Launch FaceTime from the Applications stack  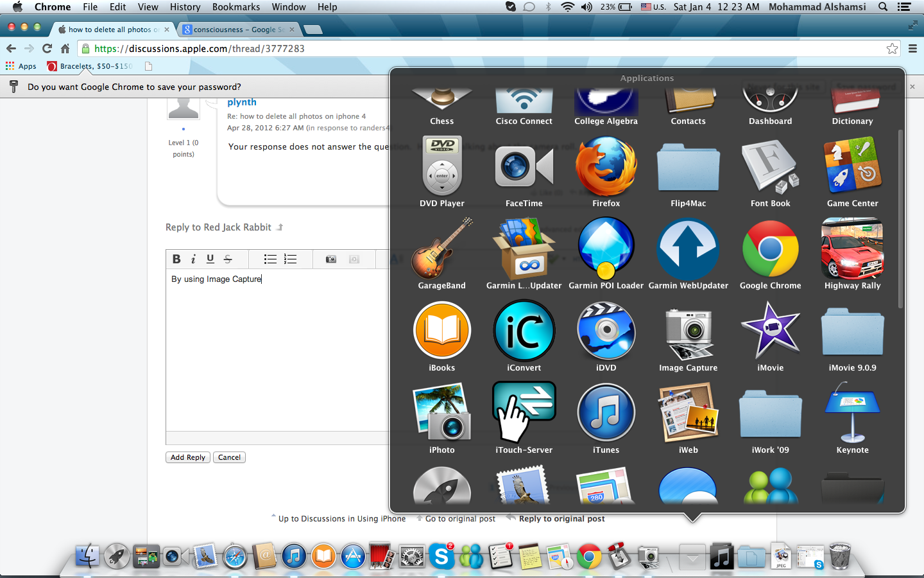point(524,166)
